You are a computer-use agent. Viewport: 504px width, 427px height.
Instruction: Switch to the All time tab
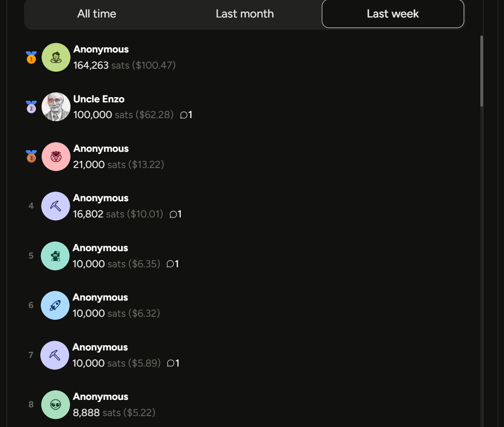click(x=97, y=14)
